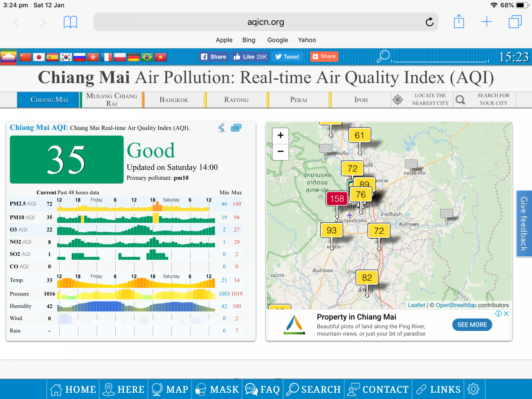Select the Chiang Mai city tab
This screenshot has width=532, height=399.
coord(49,100)
